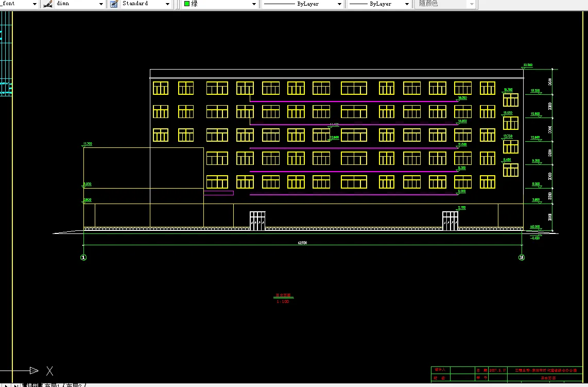Switch to the 模型 model tab
588x387 pixels.
point(32,385)
